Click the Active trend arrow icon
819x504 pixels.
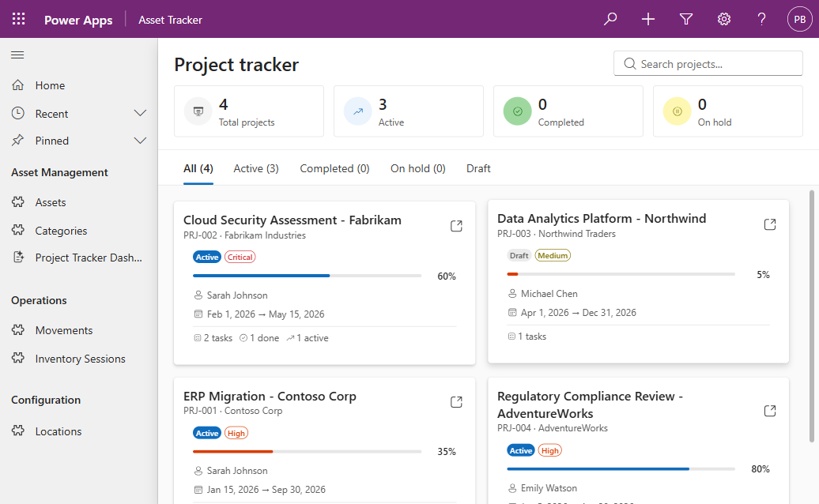click(x=358, y=111)
